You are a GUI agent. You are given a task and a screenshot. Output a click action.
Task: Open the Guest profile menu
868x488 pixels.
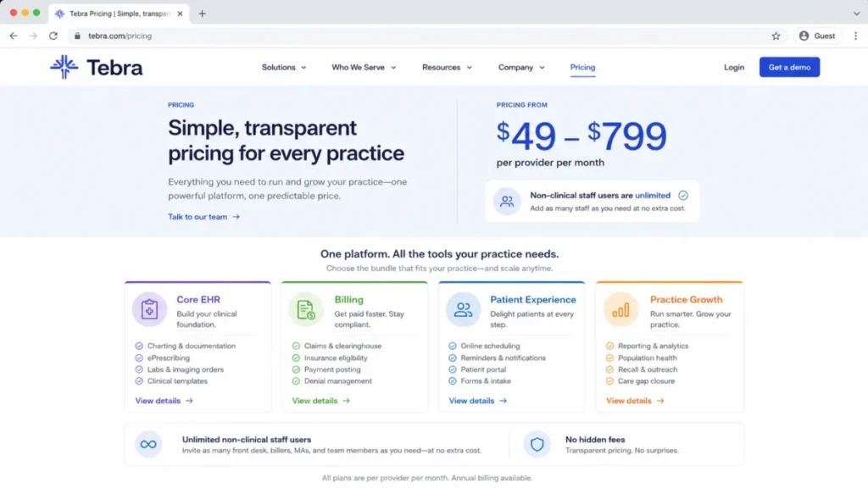pyautogui.click(x=818, y=36)
